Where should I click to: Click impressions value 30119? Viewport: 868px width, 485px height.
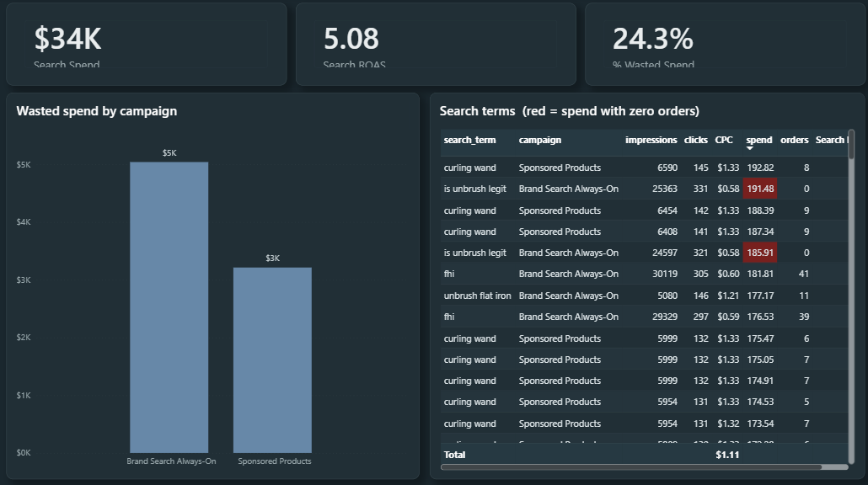664,274
